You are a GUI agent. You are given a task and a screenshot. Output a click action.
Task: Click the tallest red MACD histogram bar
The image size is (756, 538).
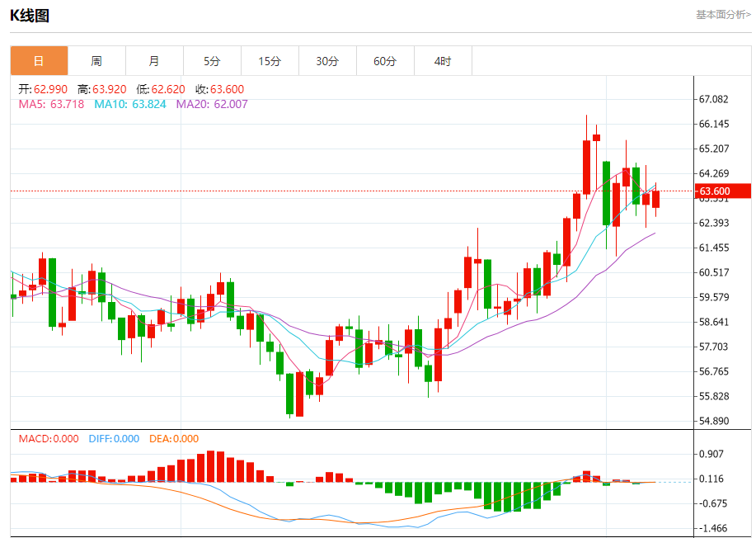click(211, 466)
